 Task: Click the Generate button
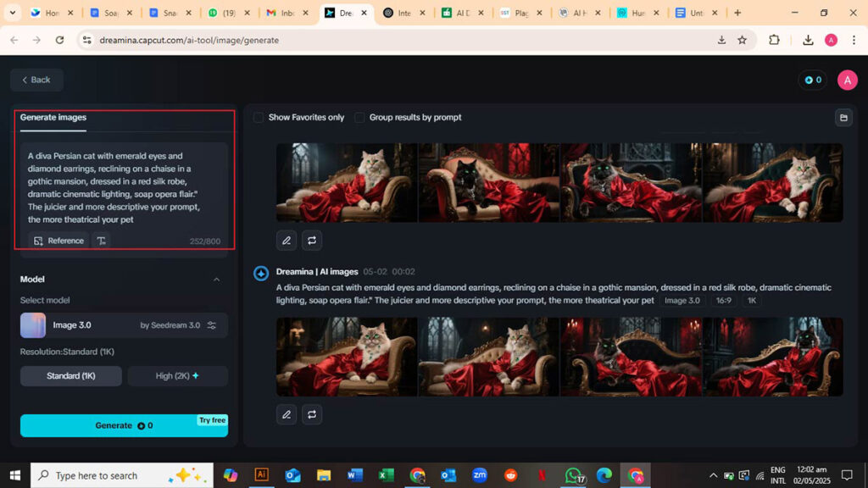click(124, 425)
